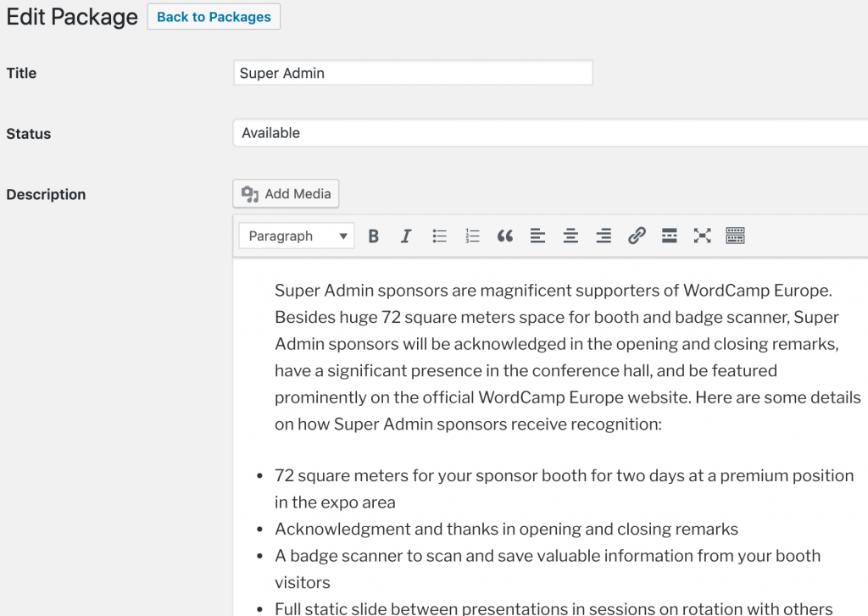Click Back to Packages button
The height and width of the screenshot is (616, 868).
pyautogui.click(x=214, y=17)
